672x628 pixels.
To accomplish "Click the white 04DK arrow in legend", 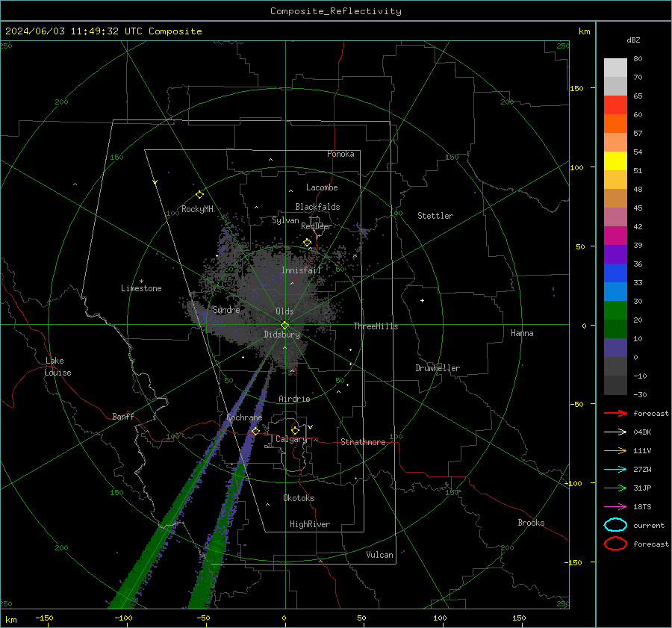I will click(615, 432).
